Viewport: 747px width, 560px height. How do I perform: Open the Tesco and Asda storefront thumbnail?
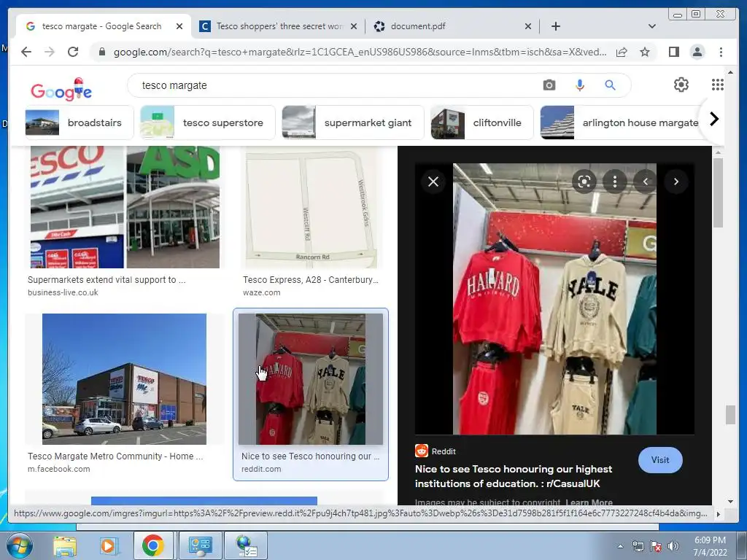tap(125, 207)
